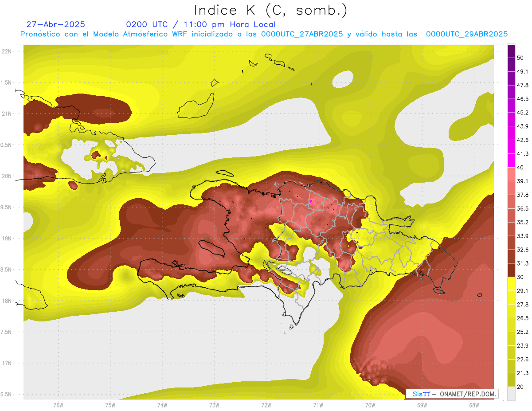Viewport: 532px width, 411px height.
Task: Select the colorbar label "47.8"
Action: click(x=522, y=85)
